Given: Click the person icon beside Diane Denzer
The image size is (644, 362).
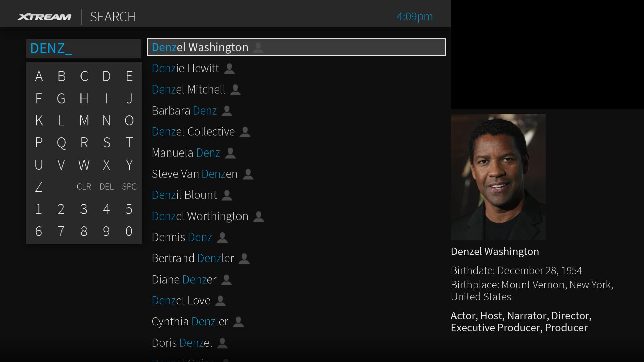Looking at the screenshot, I should pos(227,280).
